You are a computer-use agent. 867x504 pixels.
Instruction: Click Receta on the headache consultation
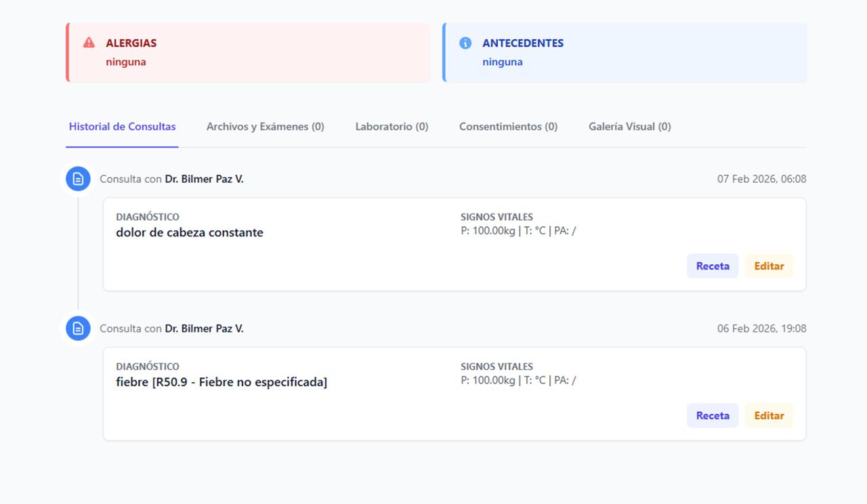712,266
